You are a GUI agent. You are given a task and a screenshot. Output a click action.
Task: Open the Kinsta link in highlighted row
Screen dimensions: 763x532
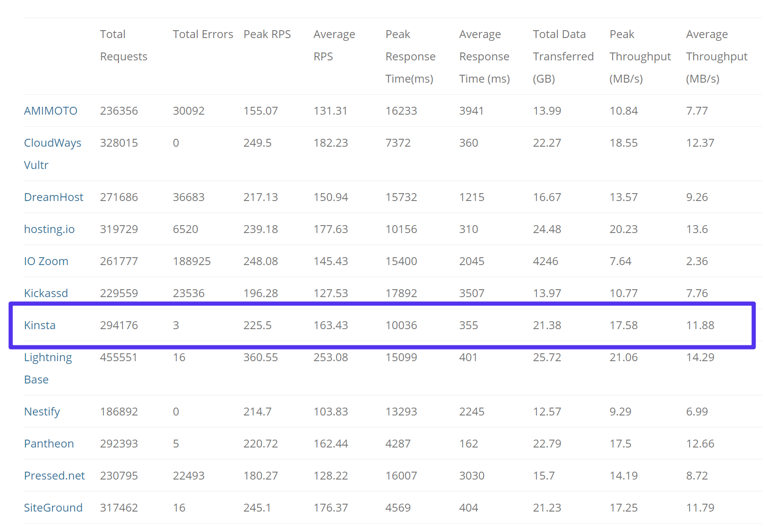(39, 325)
